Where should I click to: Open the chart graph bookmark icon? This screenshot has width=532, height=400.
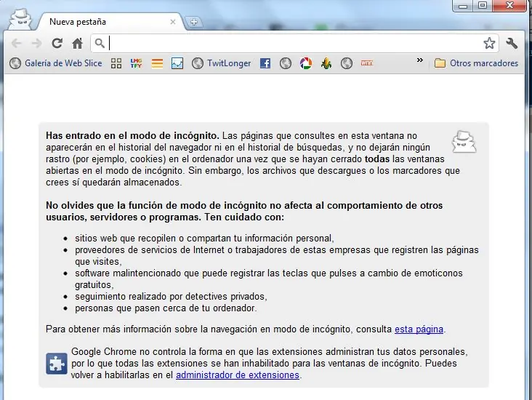click(177, 63)
